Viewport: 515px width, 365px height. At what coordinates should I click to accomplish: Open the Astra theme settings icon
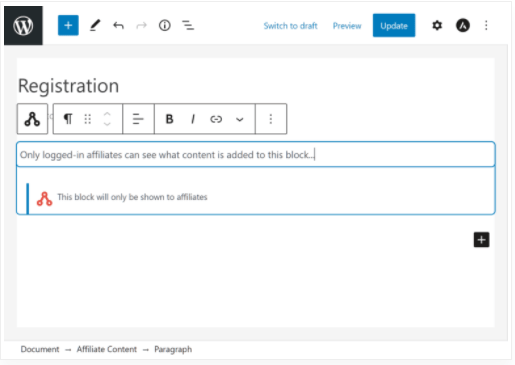[x=463, y=25]
